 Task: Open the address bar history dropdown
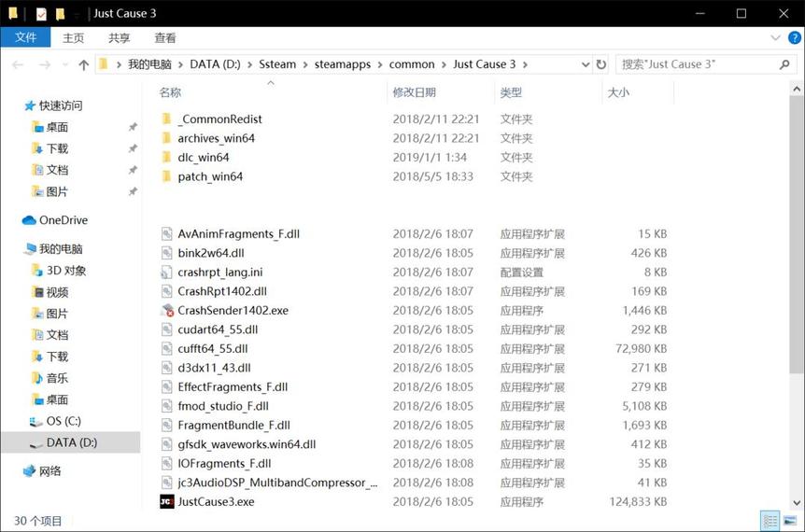[585, 64]
